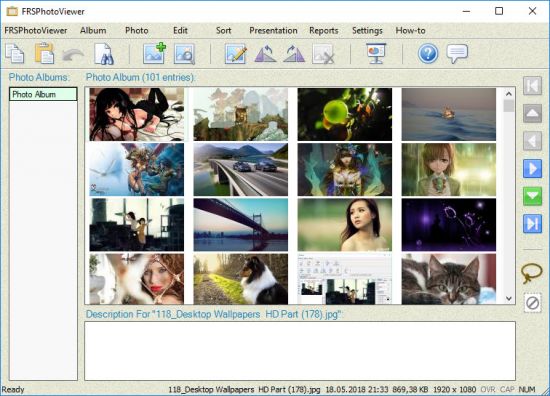The image size is (550, 396).
Task: Click status bar file size 869,38 KB
Action: [x=410, y=390]
